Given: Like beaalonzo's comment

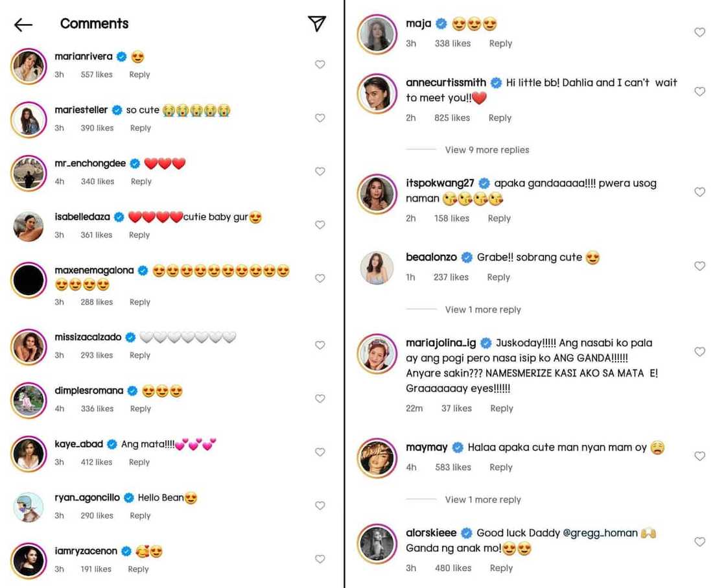Looking at the screenshot, I should (x=700, y=266).
